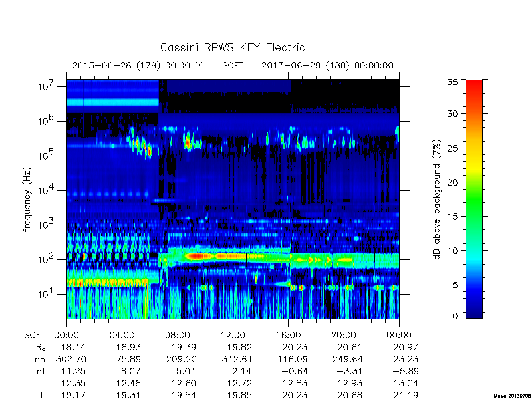Click the Lat value 5.04
Viewport: 532px width, 399px height.
pos(186,372)
